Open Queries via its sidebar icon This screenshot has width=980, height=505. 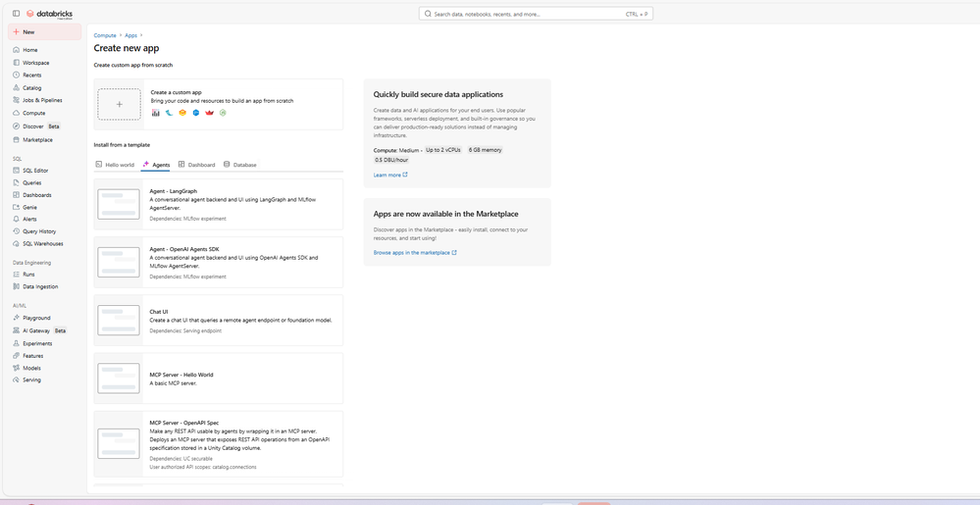pos(17,183)
